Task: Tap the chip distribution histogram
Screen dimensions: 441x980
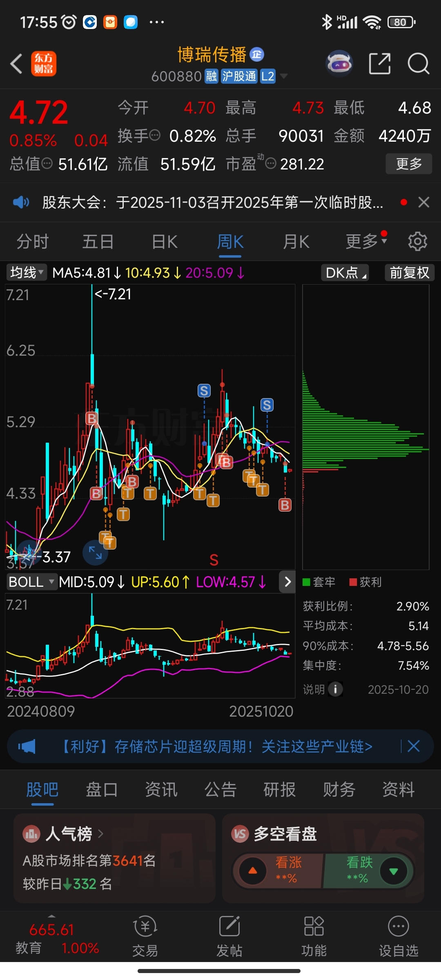Action: pyautogui.click(x=365, y=427)
